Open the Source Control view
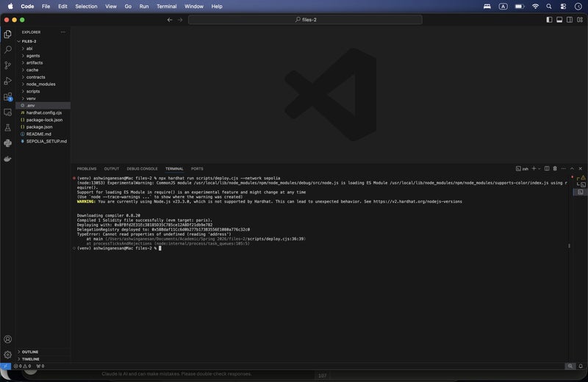The width and height of the screenshot is (588, 382). pos(7,65)
